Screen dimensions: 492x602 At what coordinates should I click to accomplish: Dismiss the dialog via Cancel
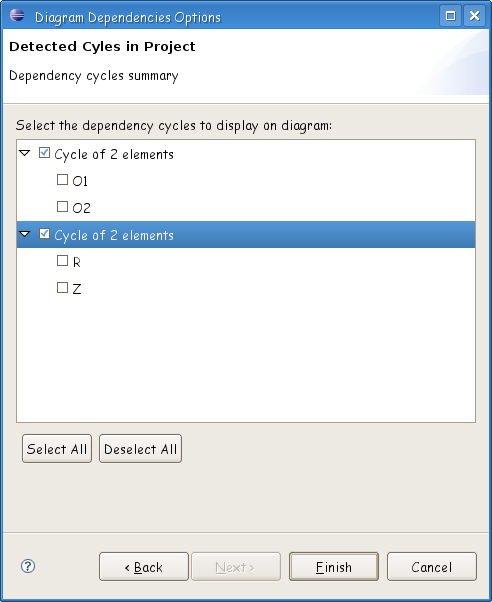[x=432, y=567]
